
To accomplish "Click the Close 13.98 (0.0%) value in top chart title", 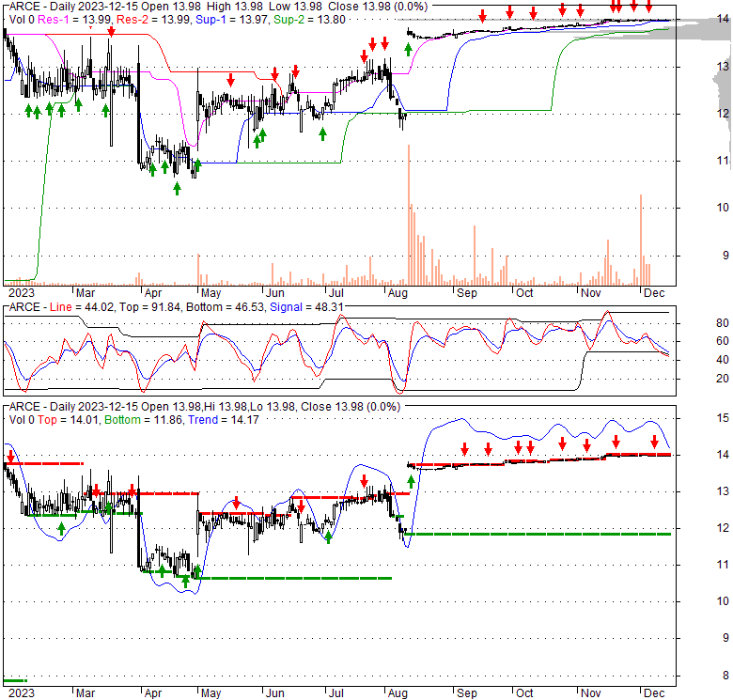I will (378, 7).
